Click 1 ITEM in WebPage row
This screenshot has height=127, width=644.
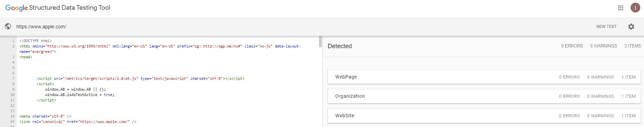coord(629,77)
